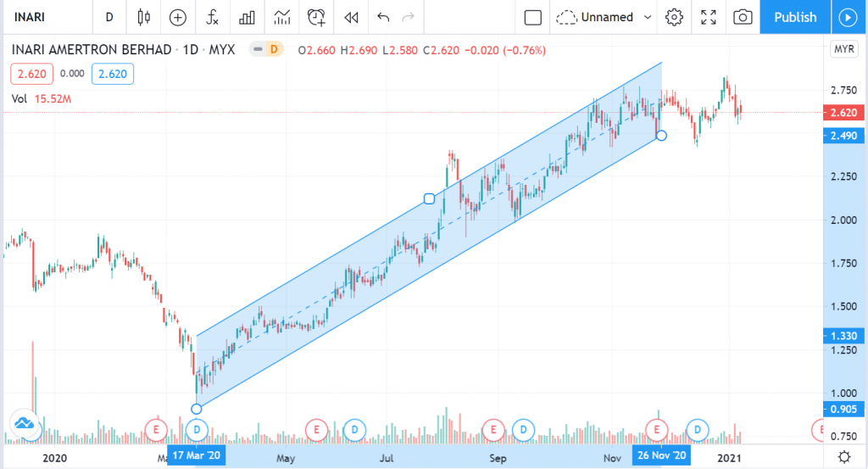Select the channel's middle top anchor handle
Screen dimensions: 868x469
point(429,198)
